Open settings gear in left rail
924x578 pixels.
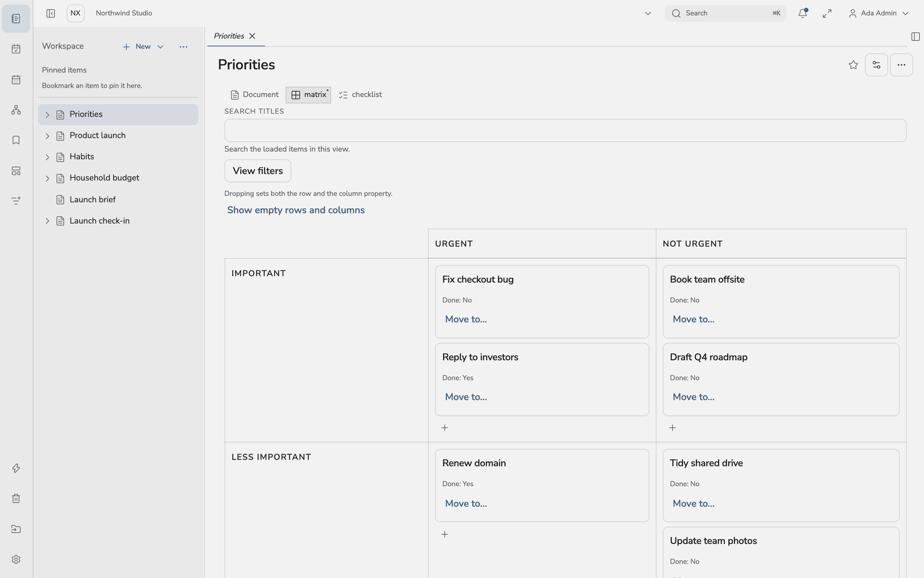16,560
